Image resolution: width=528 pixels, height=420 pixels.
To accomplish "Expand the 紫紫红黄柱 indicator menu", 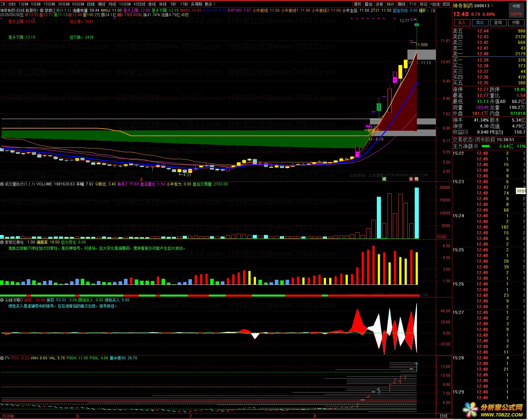I will 2,242.
